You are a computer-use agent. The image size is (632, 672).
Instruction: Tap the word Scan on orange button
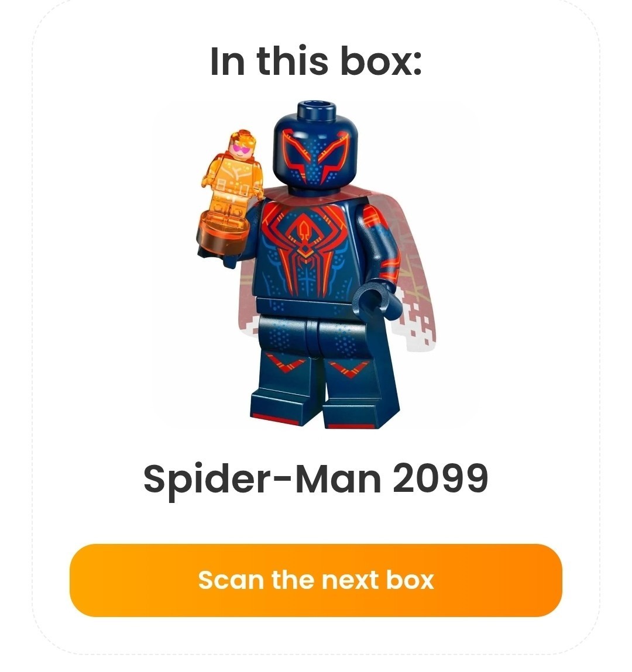click(x=231, y=580)
